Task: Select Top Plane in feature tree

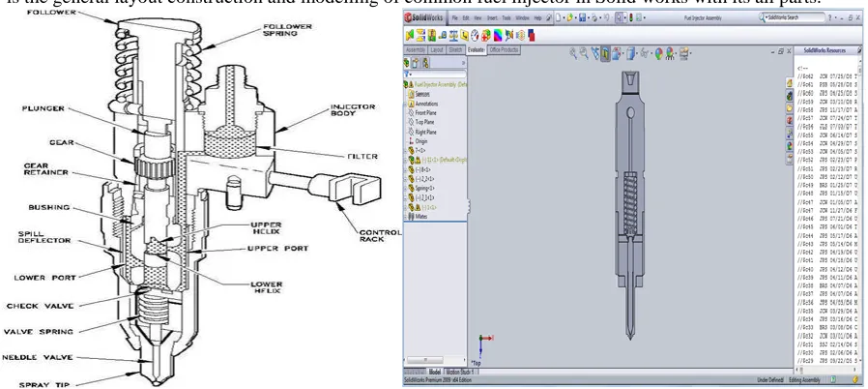Action: [x=424, y=123]
